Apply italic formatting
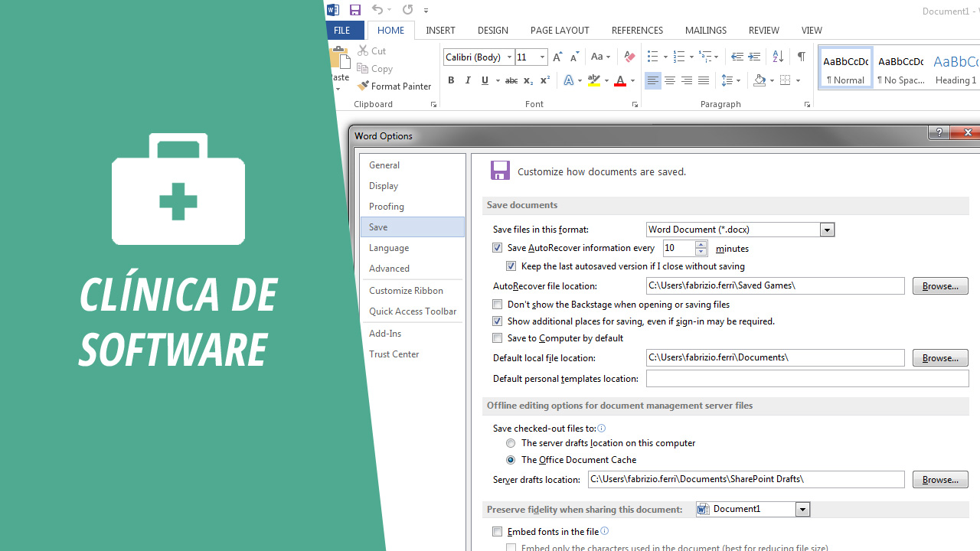Viewport: 980px width, 551px height. click(x=468, y=80)
